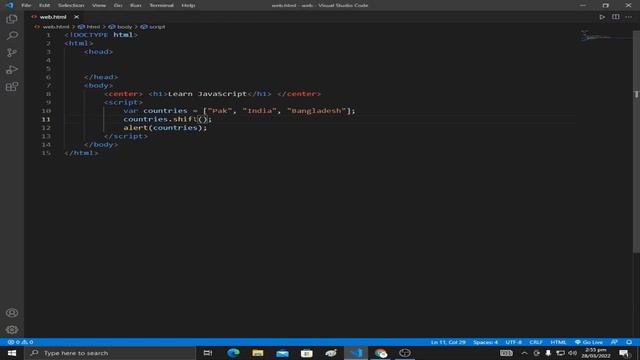Image resolution: width=640 pixels, height=360 pixels.
Task: Open the Help menu
Action: click(x=188, y=5)
